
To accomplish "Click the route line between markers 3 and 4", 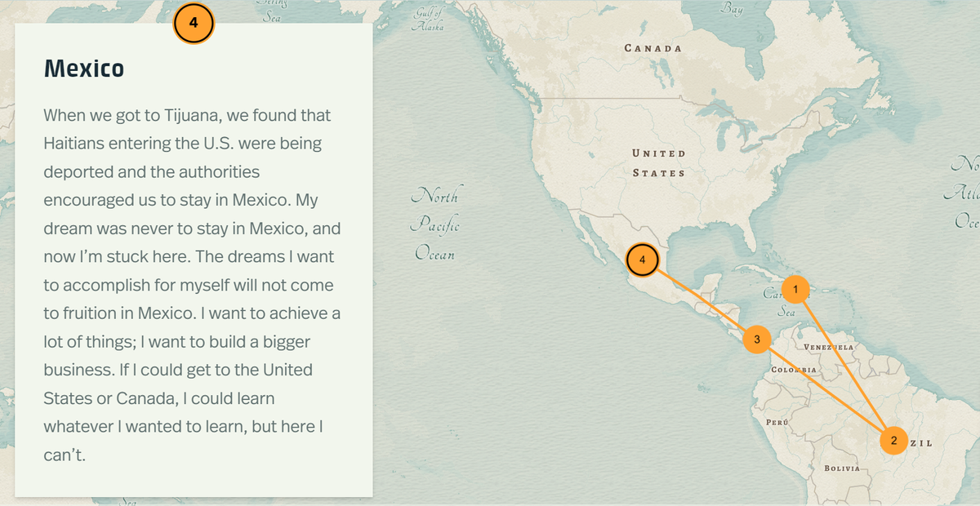I will 700,300.
